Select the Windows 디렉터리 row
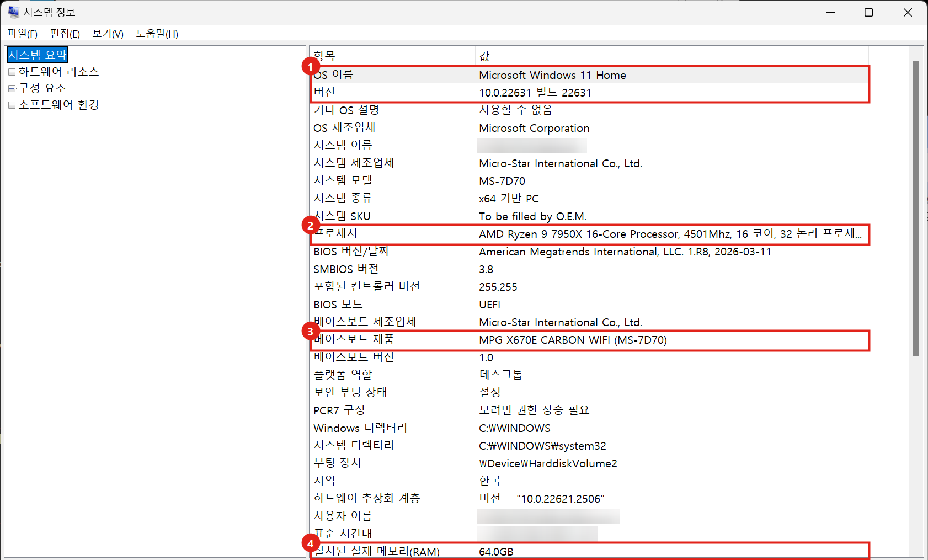Viewport: 928px width, 560px height. pyautogui.click(x=589, y=428)
